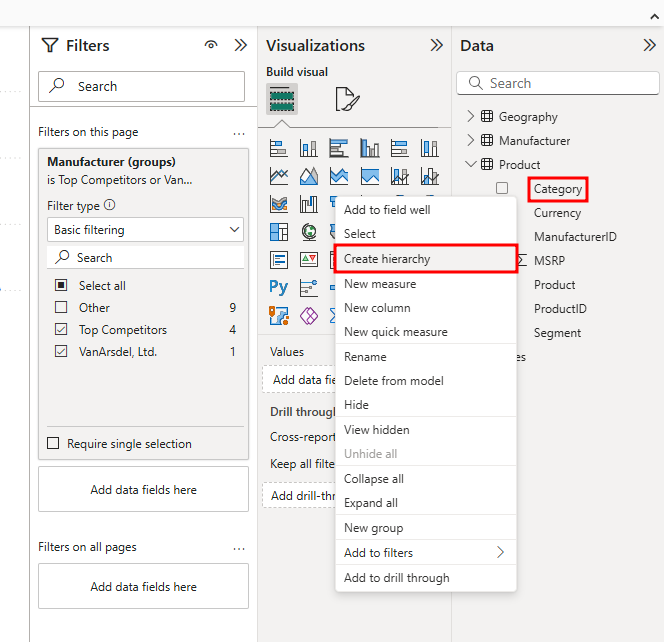Select Line and stacked column chart visual
The height and width of the screenshot is (642, 664).
pos(400,176)
